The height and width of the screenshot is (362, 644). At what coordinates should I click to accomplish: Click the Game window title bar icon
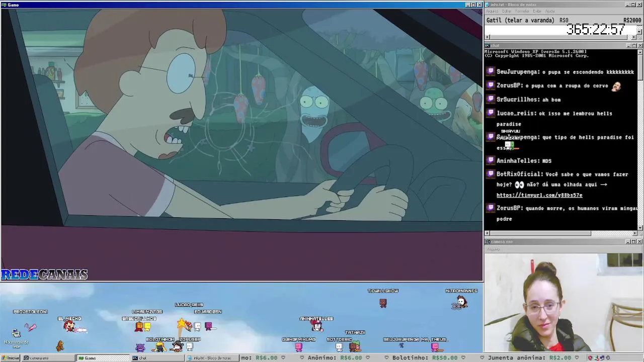[x=4, y=5]
